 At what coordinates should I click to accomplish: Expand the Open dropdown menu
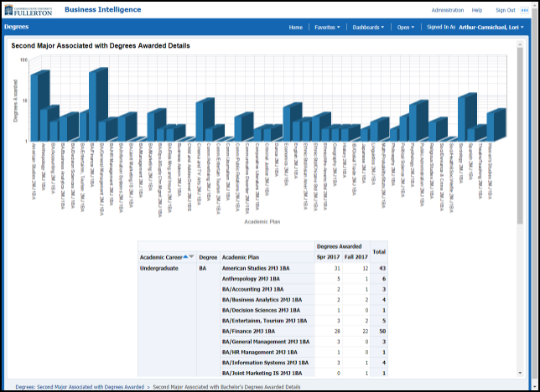406,27
